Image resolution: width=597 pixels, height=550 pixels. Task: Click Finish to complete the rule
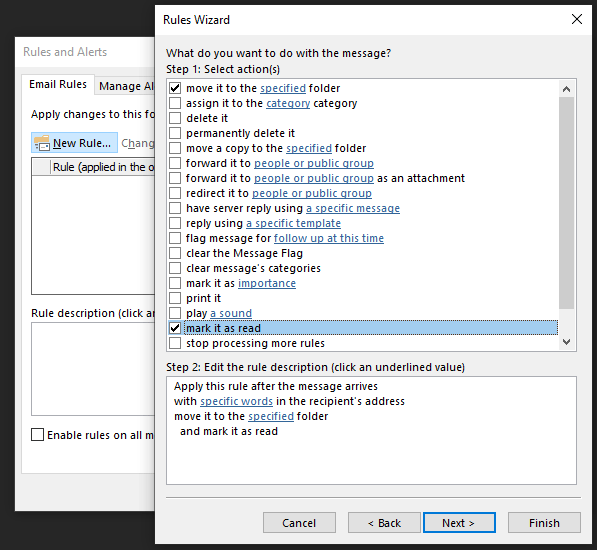(x=544, y=523)
